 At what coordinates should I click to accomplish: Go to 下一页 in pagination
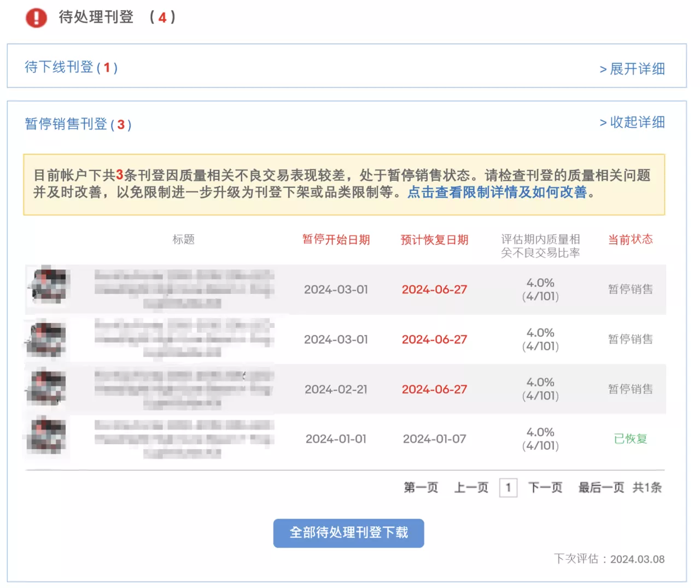tap(545, 487)
